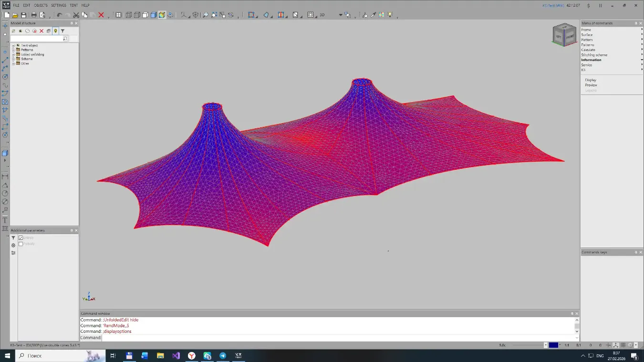This screenshot has height=362, width=644.
Task: Cut selection with scissors icon
Action: [76, 15]
